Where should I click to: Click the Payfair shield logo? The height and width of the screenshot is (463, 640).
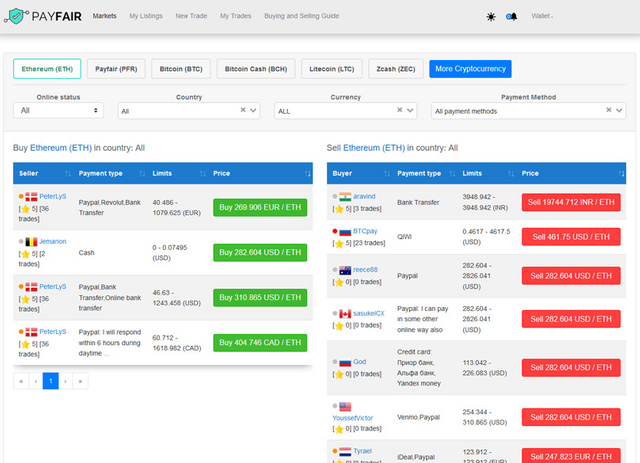[16, 16]
